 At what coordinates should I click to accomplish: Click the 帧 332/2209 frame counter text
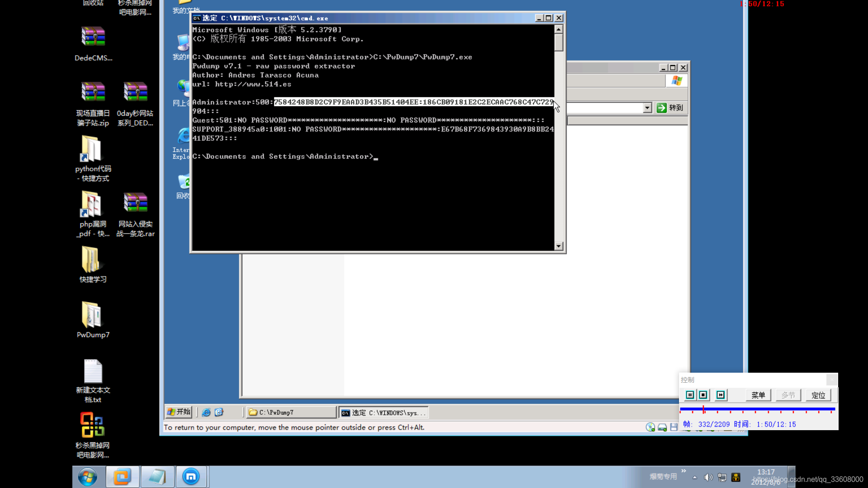click(x=706, y=424)
